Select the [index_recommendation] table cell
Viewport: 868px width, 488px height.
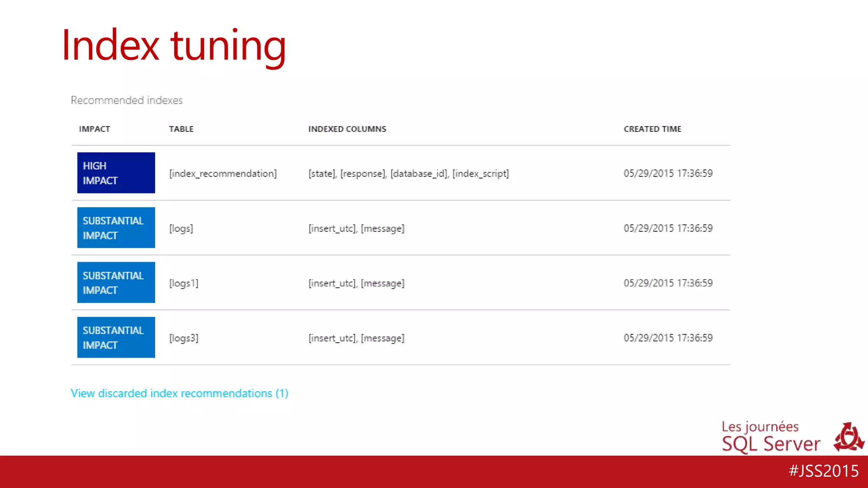[x=223, y=174]
